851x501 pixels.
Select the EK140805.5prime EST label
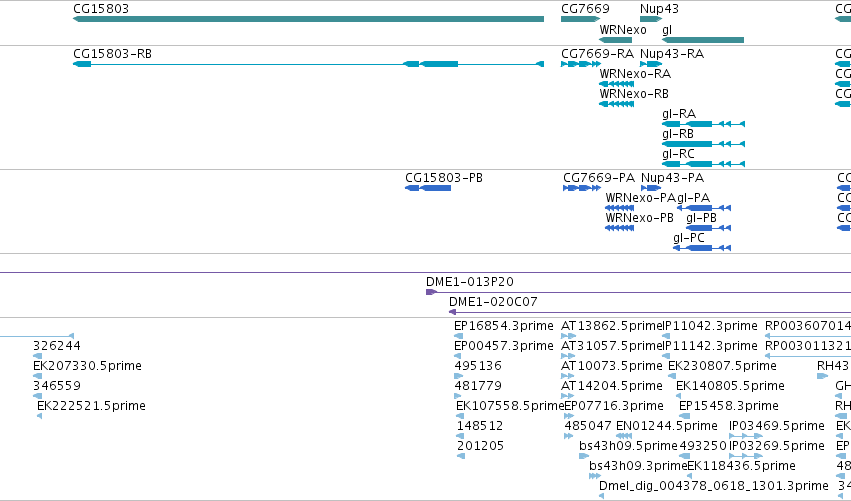pyautogui.click(x=730, y=386)
